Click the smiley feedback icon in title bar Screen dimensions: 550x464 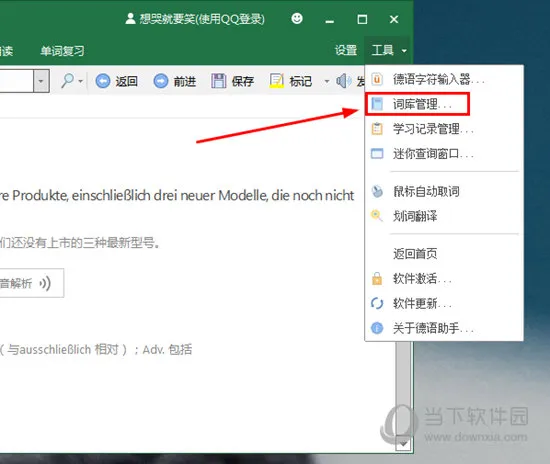tap(297, 18)
